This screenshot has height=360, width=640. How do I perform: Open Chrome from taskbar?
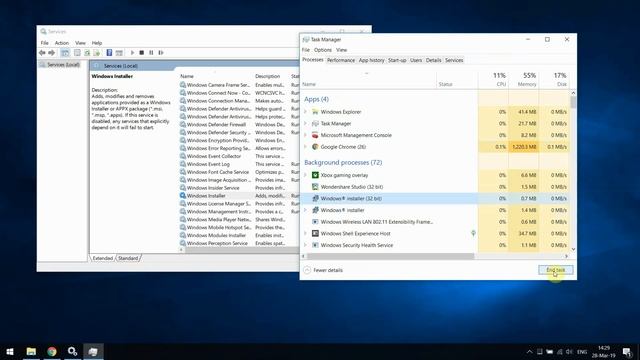[x=52, y=351]
